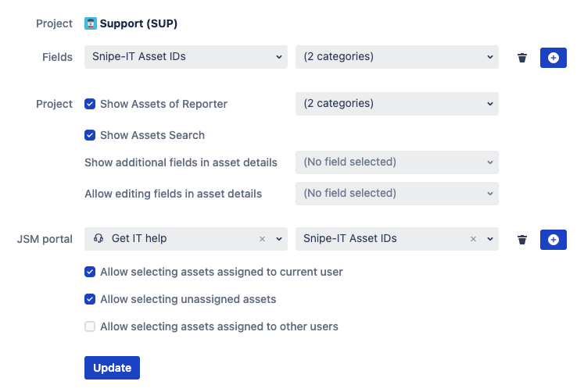The image size is (584, 392).
Task: Expand the Fields row categories dropdown
Action: click(396, 57)
